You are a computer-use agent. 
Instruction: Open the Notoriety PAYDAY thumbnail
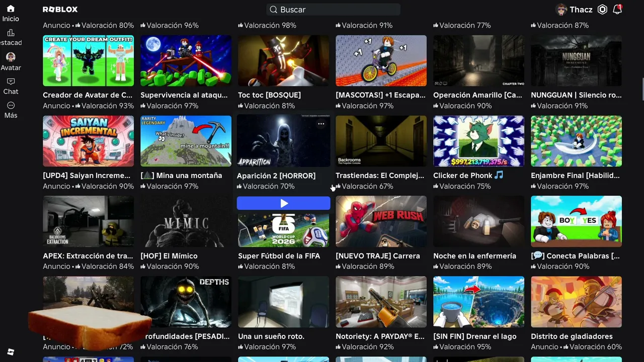tap(381, 302)
